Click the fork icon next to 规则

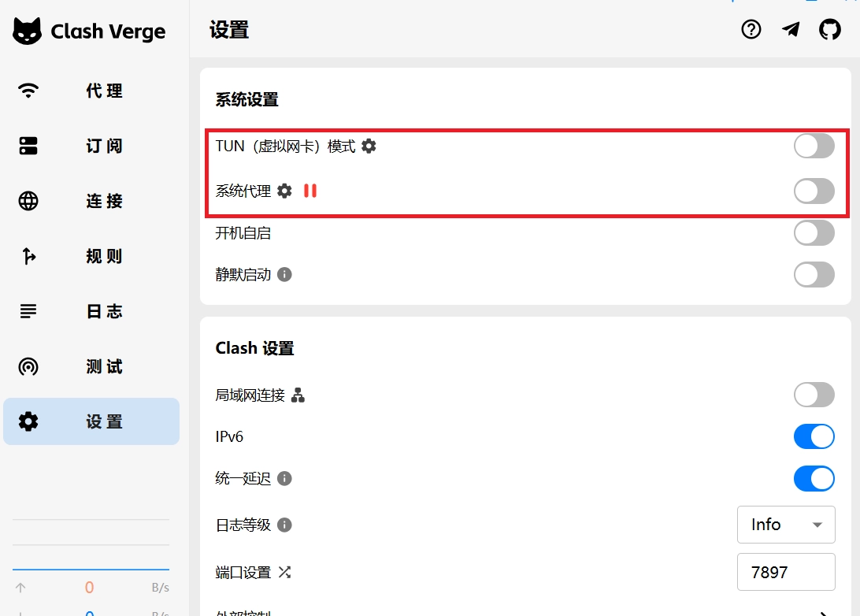pos(28,256)
